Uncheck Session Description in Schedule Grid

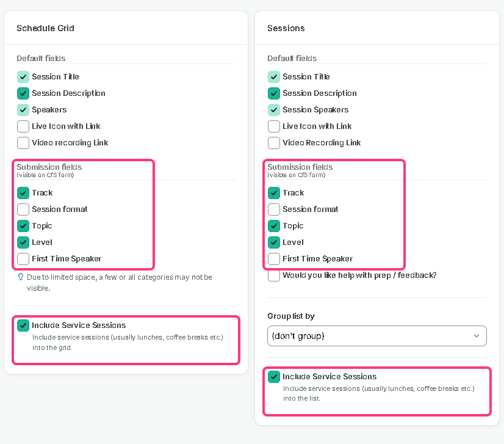[x=23, y=93]
